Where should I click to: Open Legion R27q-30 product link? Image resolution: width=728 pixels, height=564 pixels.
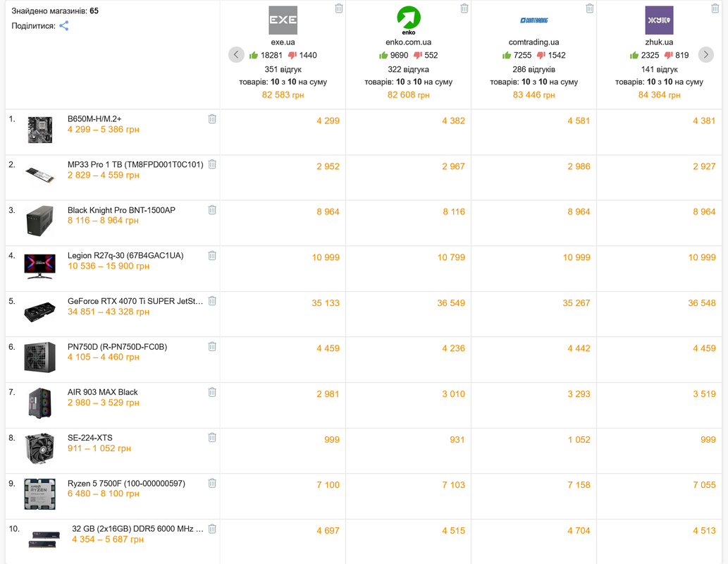pyautogui.click(x=125, y=255)
